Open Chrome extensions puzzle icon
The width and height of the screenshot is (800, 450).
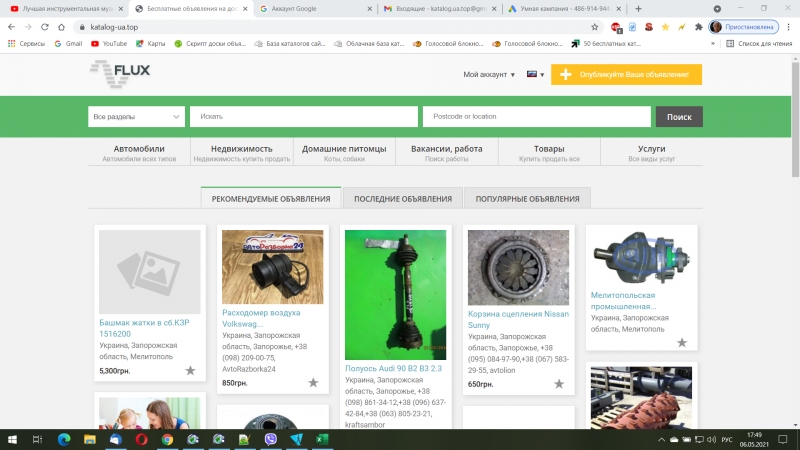[x=698, y=27]
